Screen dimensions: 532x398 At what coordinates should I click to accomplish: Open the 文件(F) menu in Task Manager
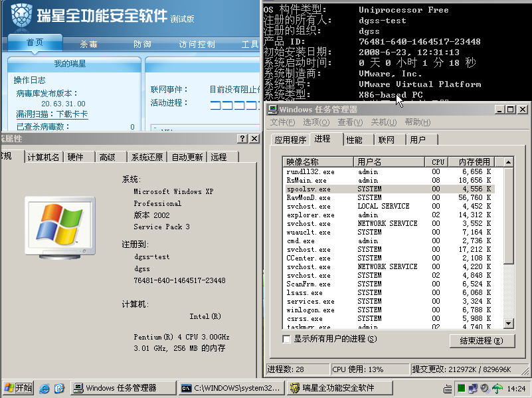[282, 122]
